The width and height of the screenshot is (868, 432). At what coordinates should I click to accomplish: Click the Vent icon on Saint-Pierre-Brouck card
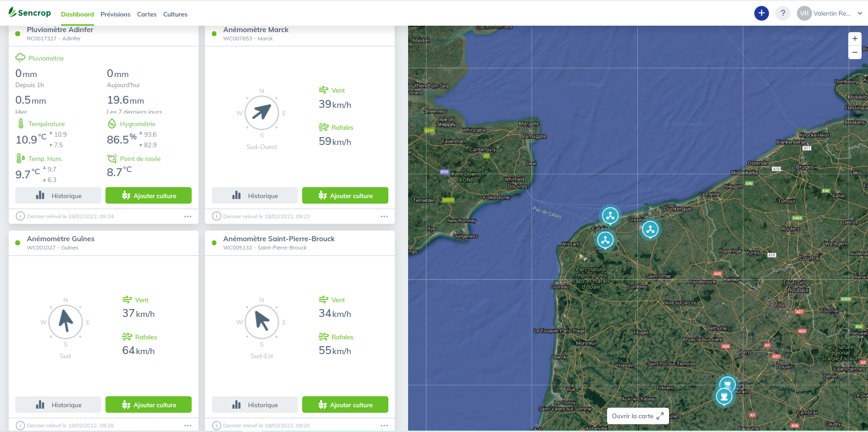(x=324, y=299)
